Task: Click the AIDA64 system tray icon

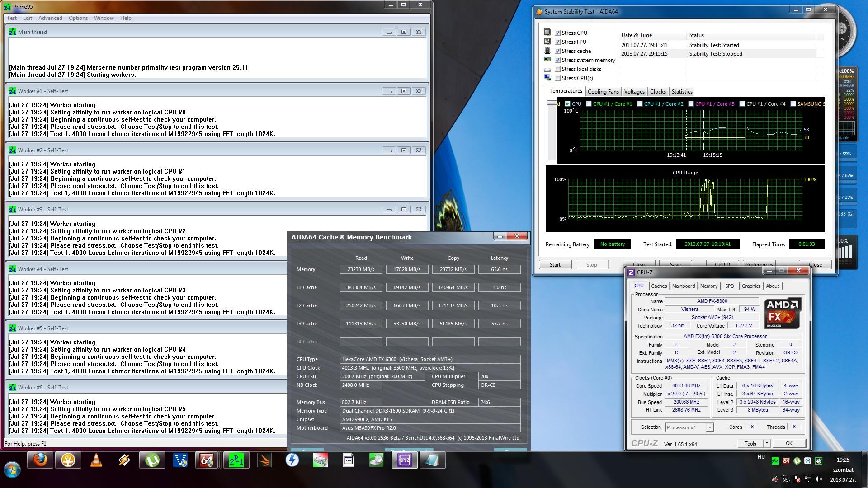Action: coord(786,461)
